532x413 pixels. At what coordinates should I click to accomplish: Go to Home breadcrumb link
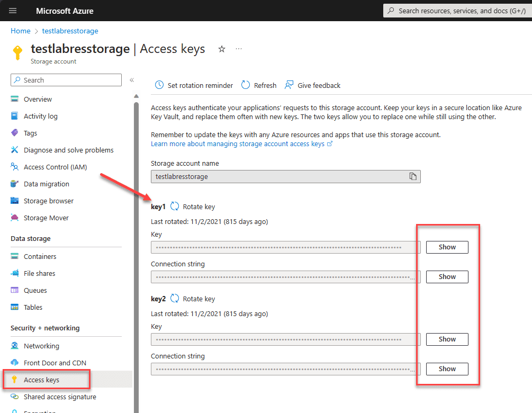point(20,31)
